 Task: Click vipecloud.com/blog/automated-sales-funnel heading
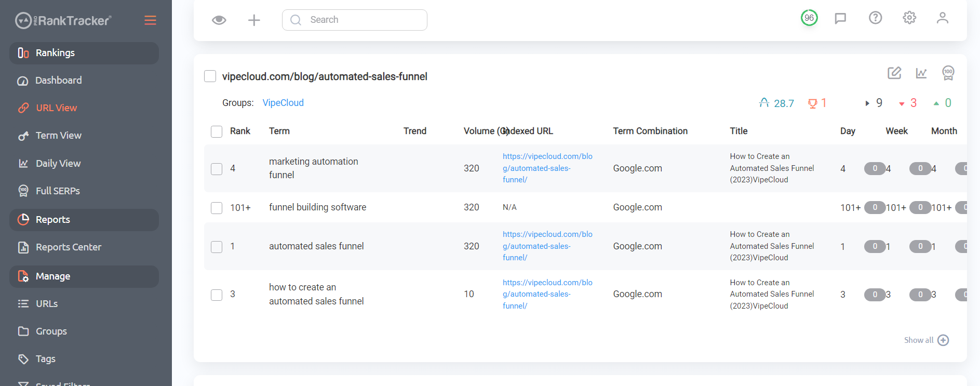pyautogui.click(x=325, y=76)
